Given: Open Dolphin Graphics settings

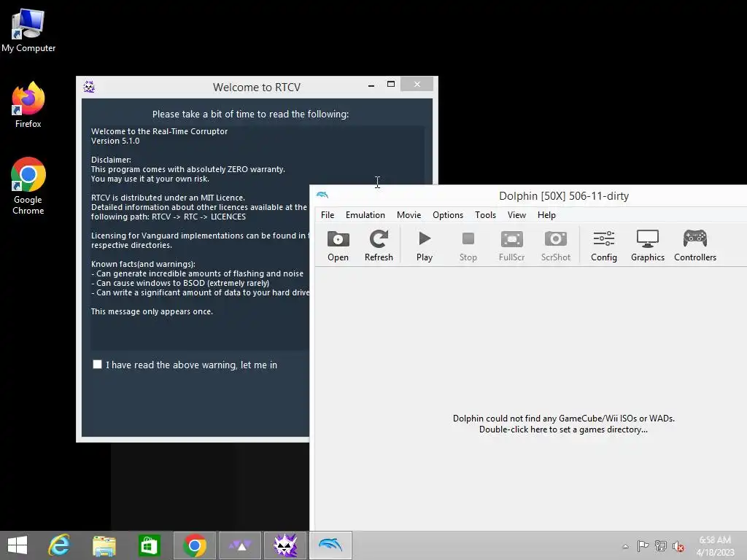Looking at the screenshot, I should click(648, 245).
